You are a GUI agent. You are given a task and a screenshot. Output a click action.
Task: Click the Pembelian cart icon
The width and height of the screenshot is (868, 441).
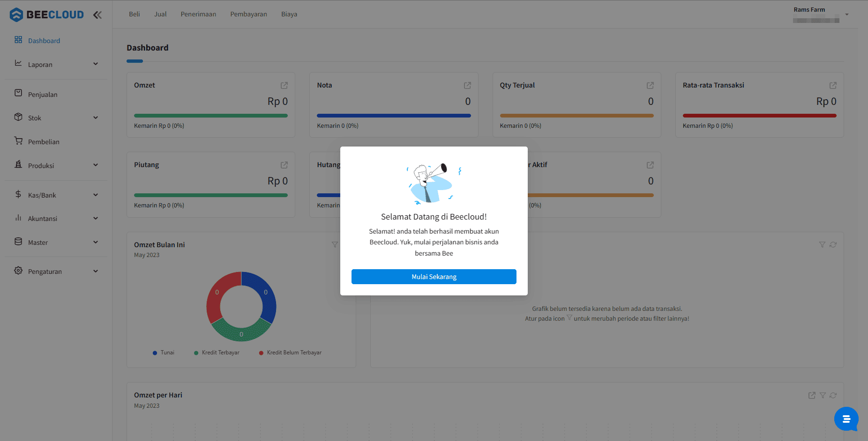[18, 140]
